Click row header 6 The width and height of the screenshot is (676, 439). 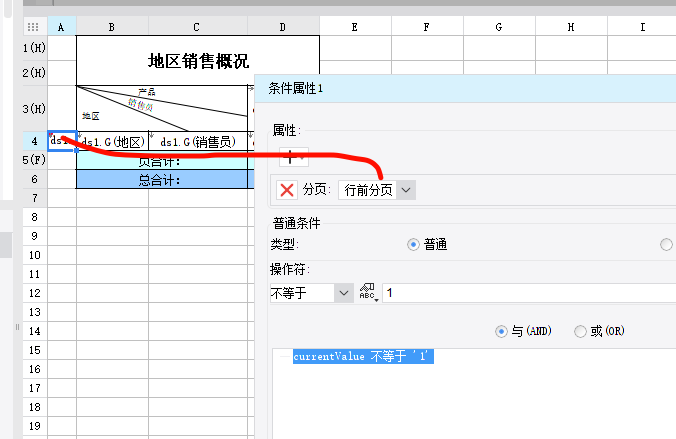pyautogui.click(x=34, y=179)
